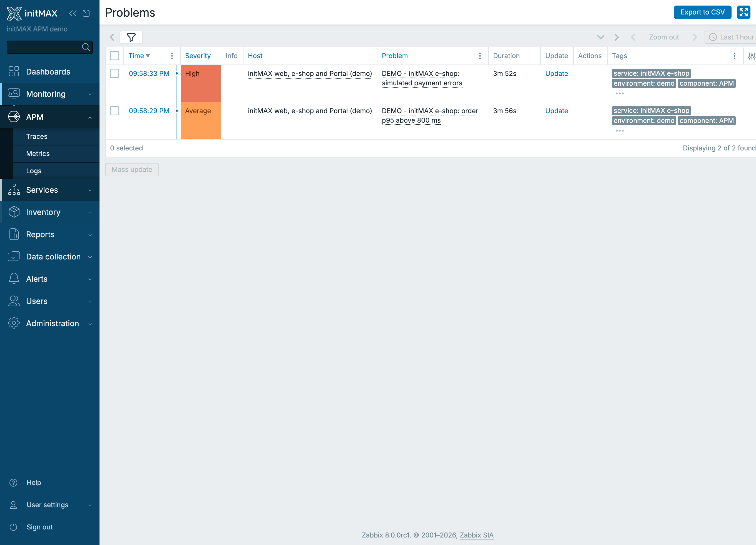
Task: Click the search magnifier icon
Action: 86,47
